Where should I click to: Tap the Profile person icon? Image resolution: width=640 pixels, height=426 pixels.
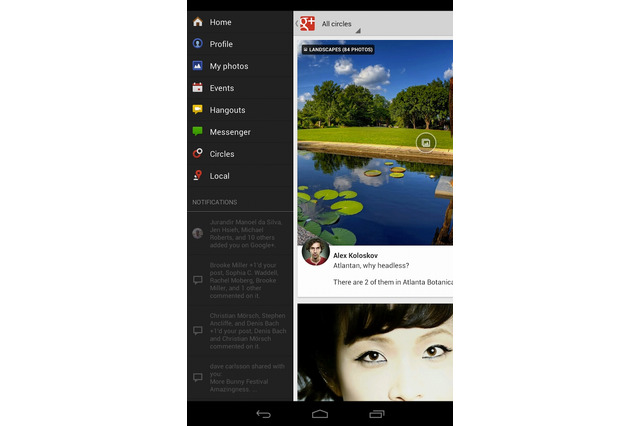click(x=198, y=43)
